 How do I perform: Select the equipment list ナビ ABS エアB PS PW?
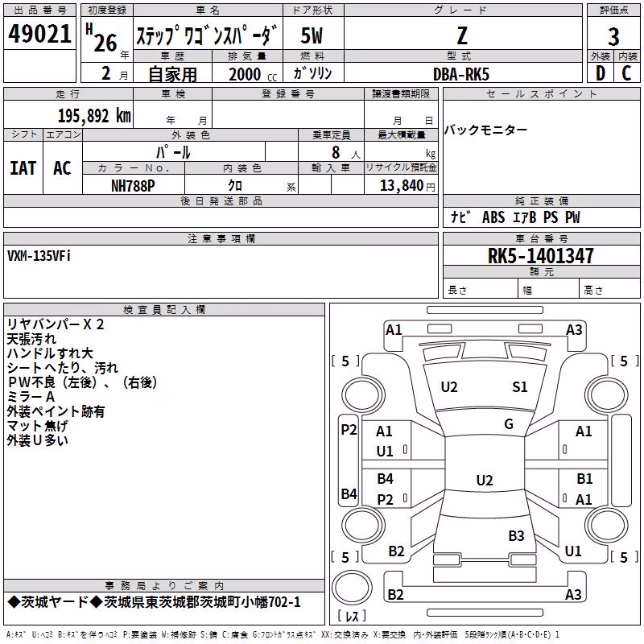click(x=515, y=217)
